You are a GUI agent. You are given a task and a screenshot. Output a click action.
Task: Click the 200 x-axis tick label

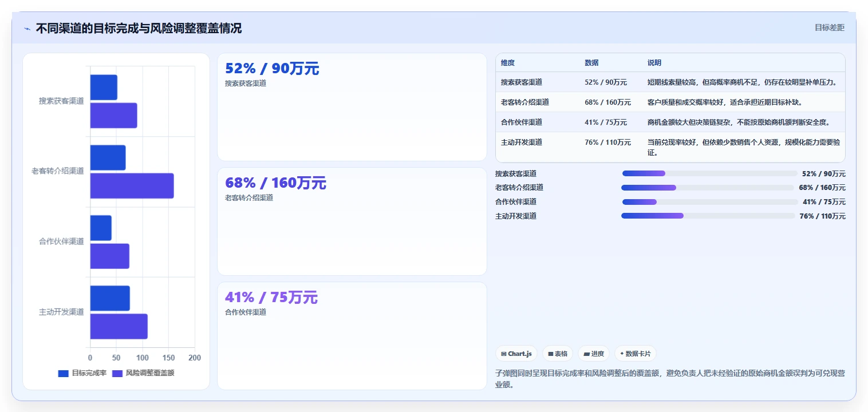pyautogui.click(x=195, y=358)
